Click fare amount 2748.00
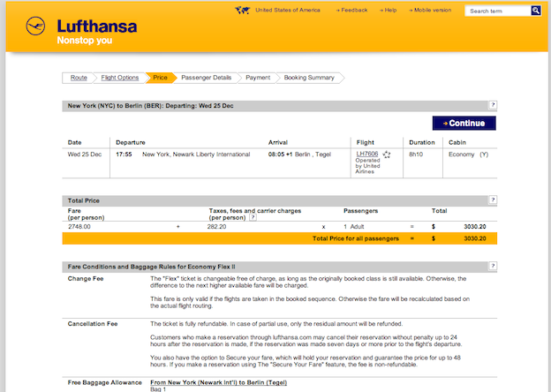 point(79,227)
